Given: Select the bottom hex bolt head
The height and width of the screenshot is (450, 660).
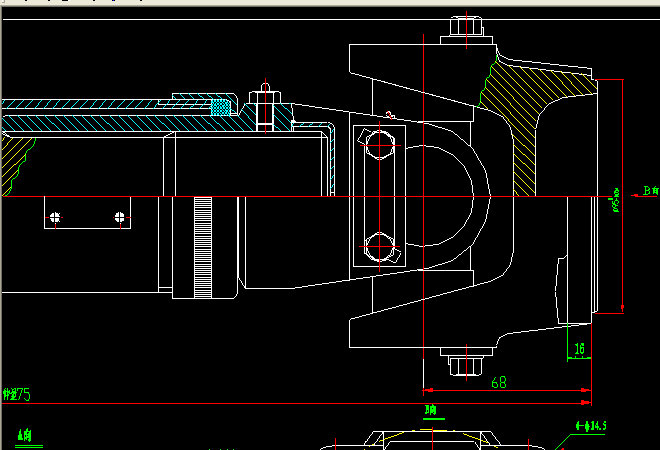Looking at the screenshot, I should (466, 364).
